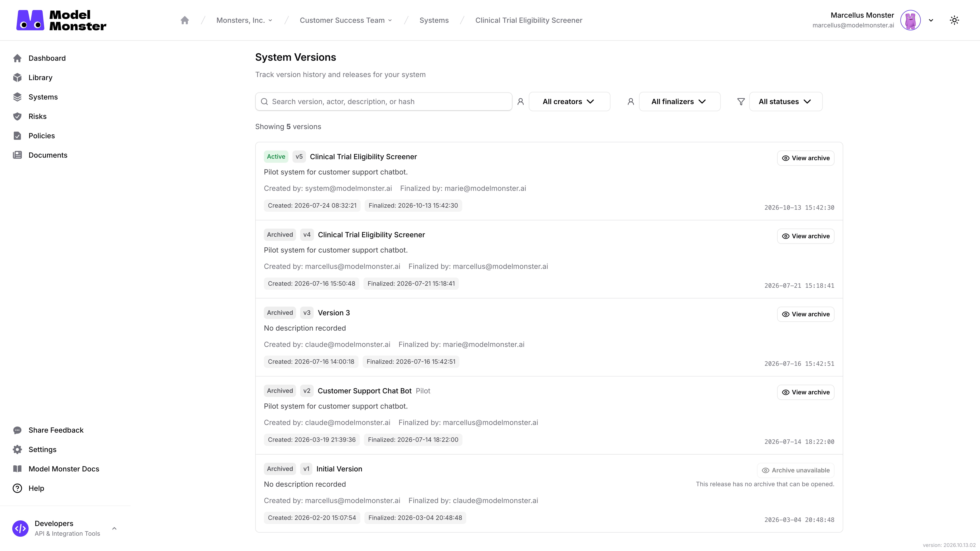Image resolution: width=980 pixels, height=551 pixels.
Task: Open the Settings gear icon
Action: pyautogui.click(x=18, y=449)
